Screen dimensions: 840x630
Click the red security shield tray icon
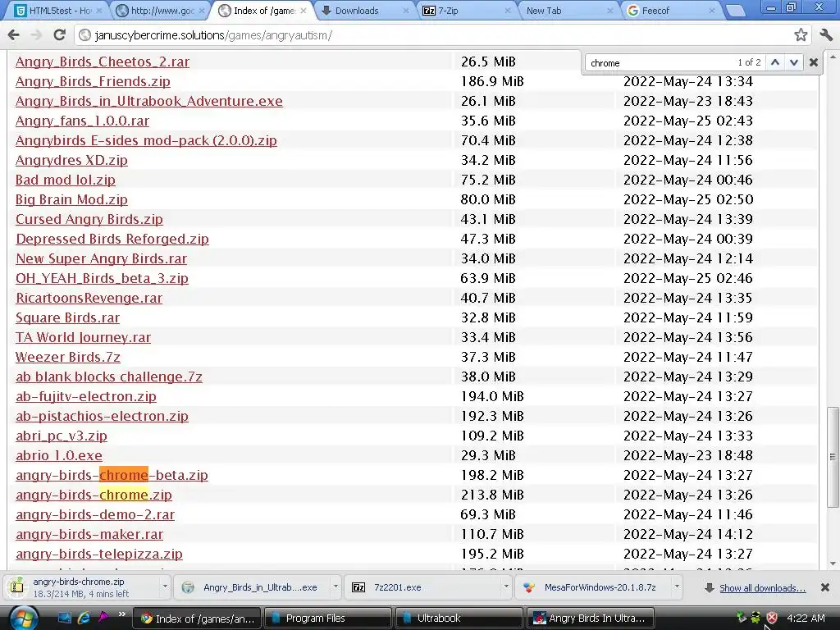[771, 618]
